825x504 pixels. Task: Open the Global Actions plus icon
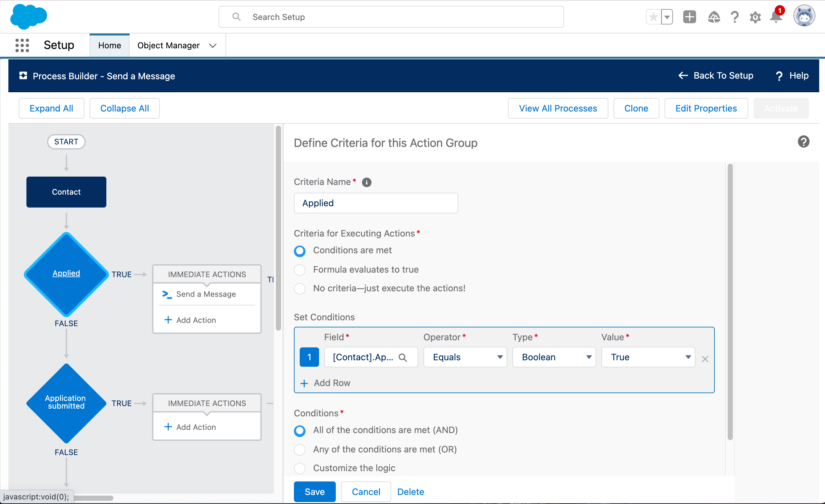coord(689,17)
